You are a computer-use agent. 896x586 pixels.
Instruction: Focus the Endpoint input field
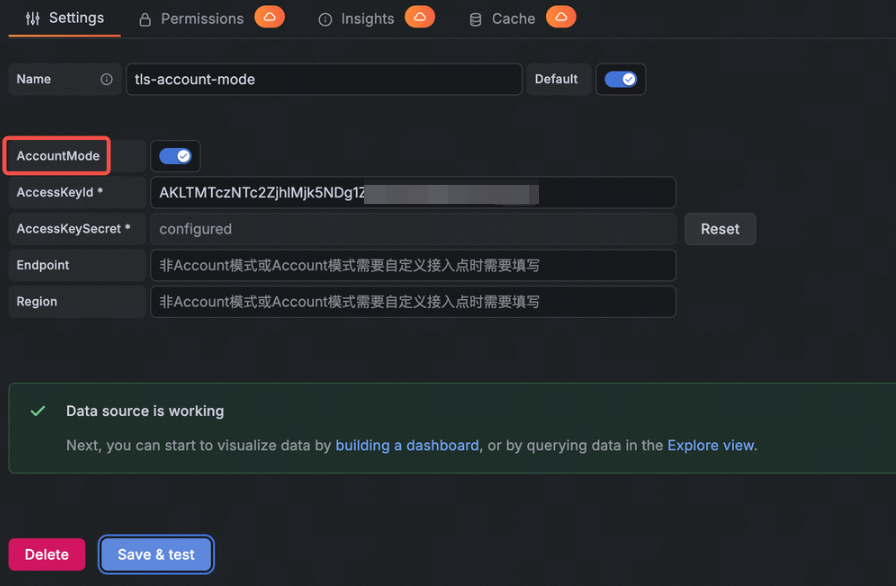[x=413, y=265]
